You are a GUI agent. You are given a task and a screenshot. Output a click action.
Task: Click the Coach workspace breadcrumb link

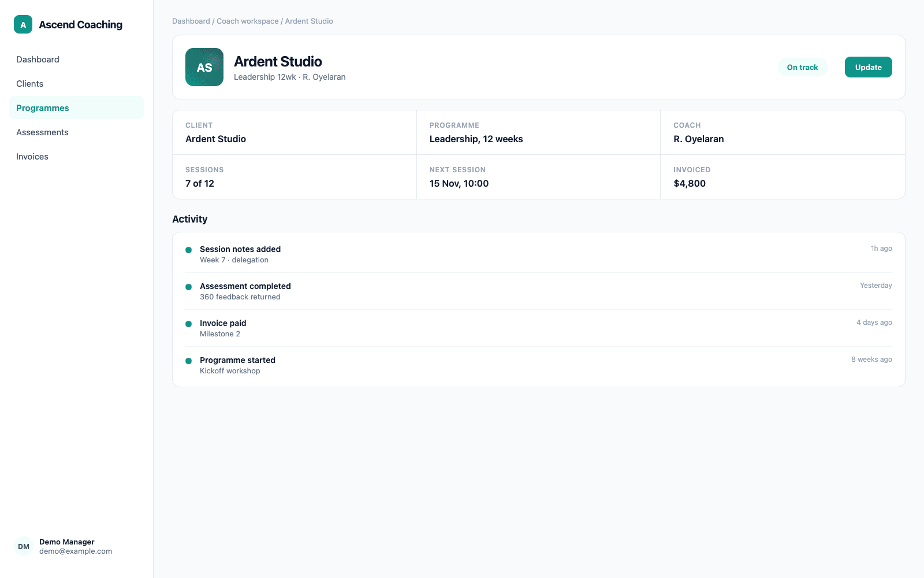(248, 21)
